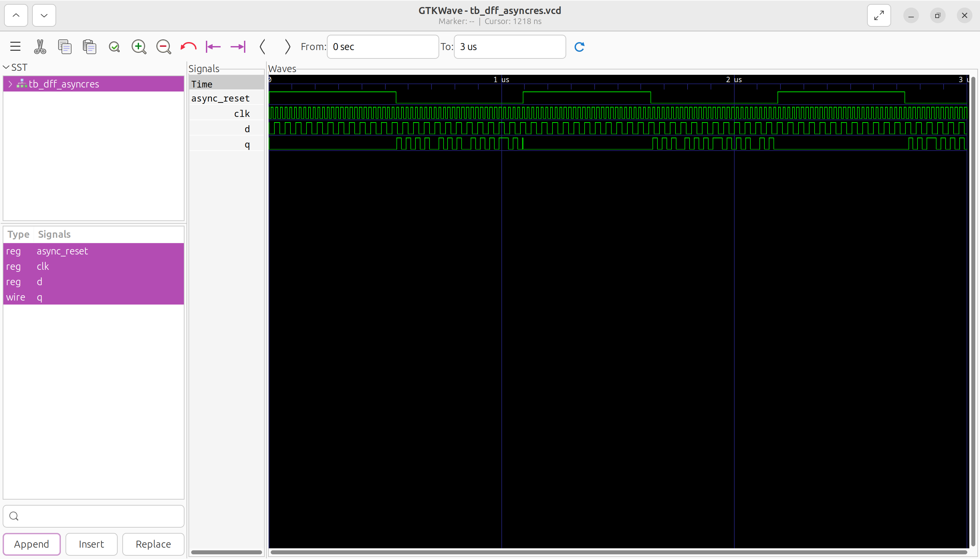Collapse the SST panel
Viewport: 980px width, 559px height.
click(x=6, y=67)
